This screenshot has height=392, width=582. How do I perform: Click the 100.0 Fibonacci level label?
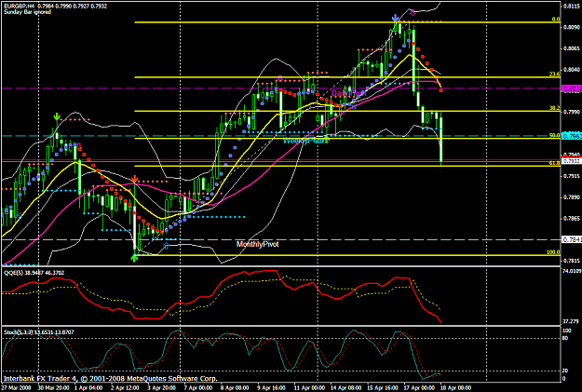point(553,252)
